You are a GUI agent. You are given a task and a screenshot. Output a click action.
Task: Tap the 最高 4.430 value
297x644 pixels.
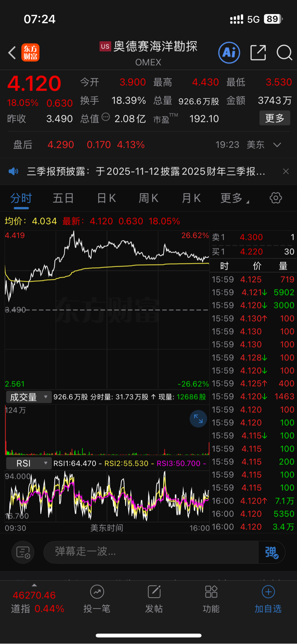pyautogui.click(x=205, y=82)
